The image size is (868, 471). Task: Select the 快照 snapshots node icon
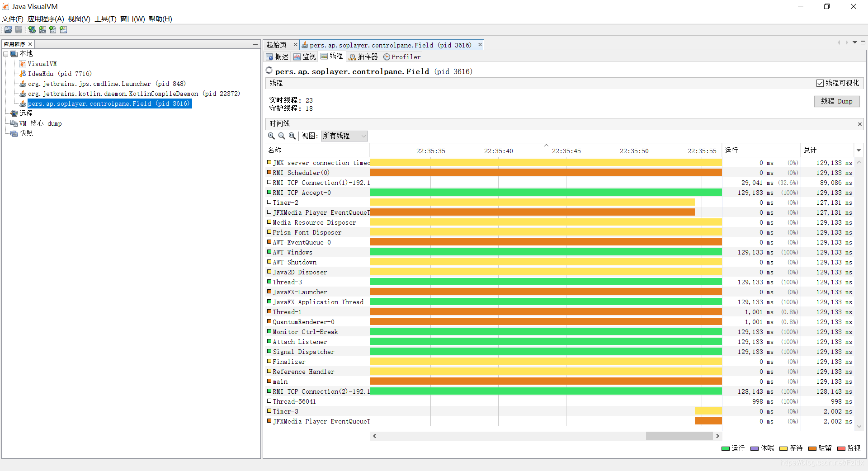point(14,133)
